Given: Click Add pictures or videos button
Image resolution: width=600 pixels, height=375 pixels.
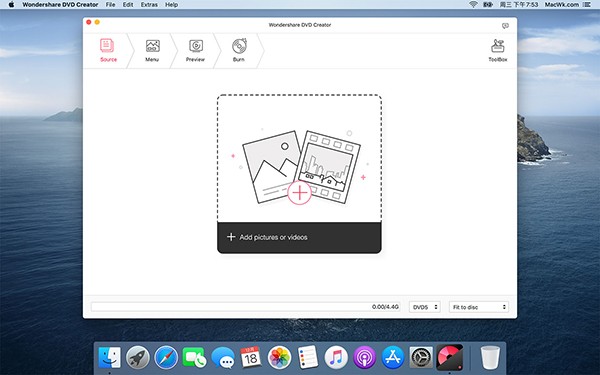Looking at the screenshot, I should (x=299, y=237).
